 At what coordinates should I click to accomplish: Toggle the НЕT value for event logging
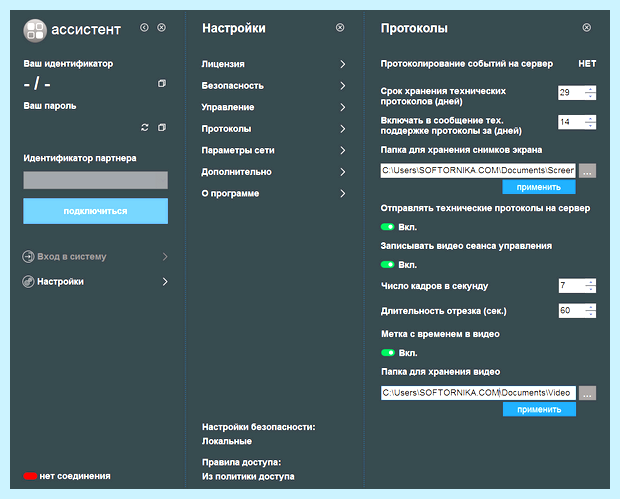click(x=587, y=64)
